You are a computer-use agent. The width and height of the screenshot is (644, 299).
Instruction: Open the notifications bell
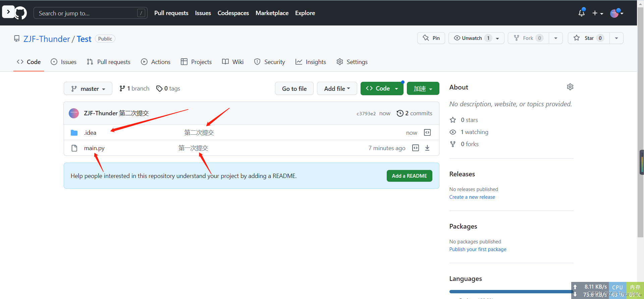coord(582,13)
